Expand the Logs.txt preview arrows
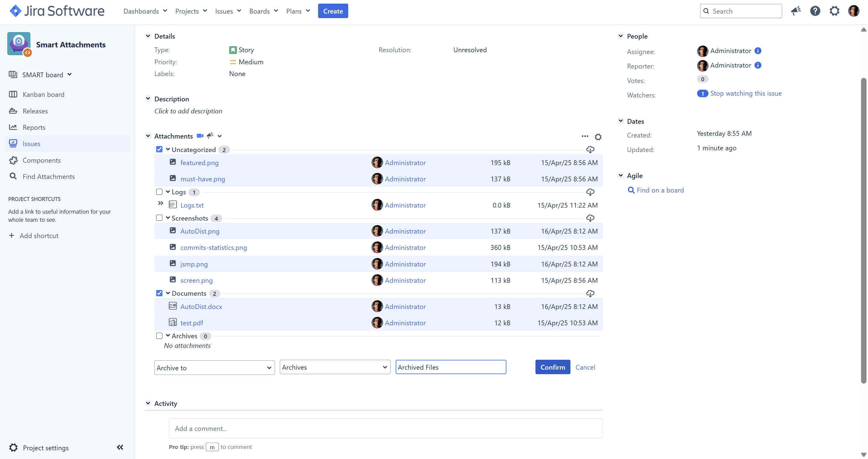Screen dimensions: 868x459 pyautogui.click(x=160, y=203)
